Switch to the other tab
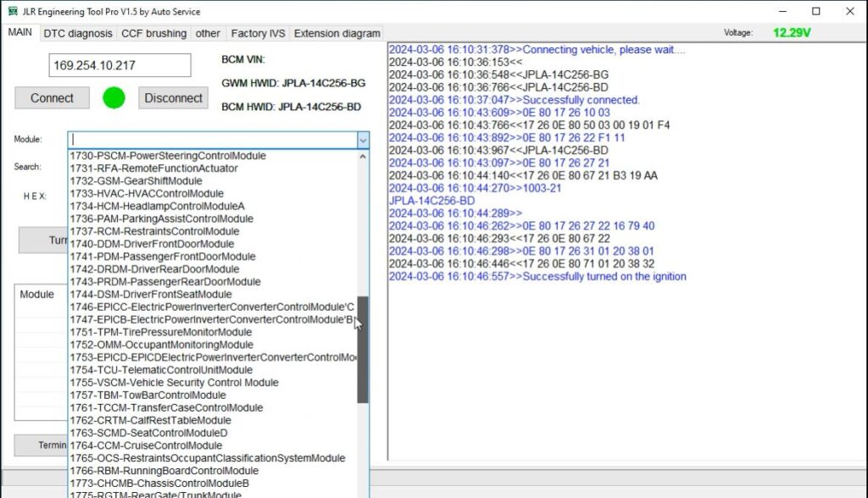 point(208,33)
